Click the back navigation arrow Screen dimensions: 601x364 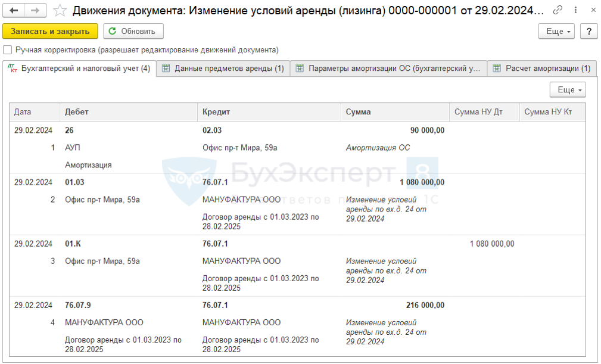tap(14, 11)
